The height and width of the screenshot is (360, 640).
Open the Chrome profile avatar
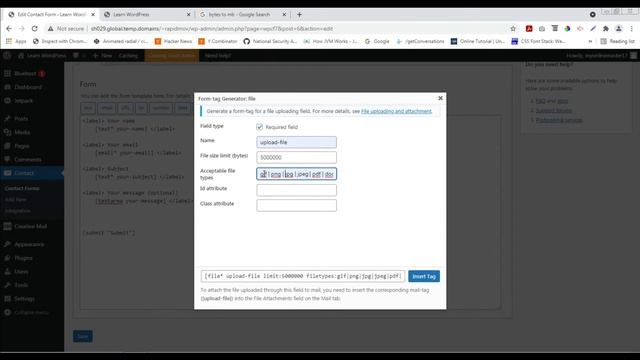tap(619, 29)
